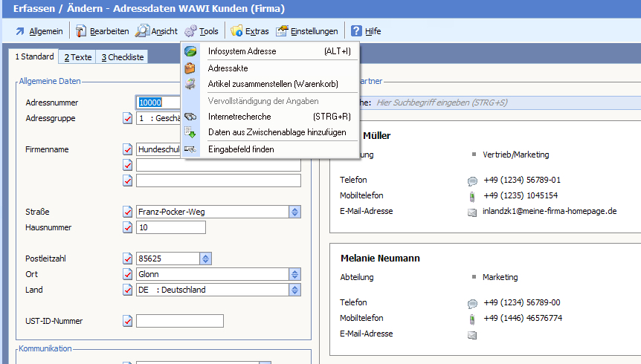Toggle the checkbox next to UST-ID-Nummer

[x=127, y=322]
